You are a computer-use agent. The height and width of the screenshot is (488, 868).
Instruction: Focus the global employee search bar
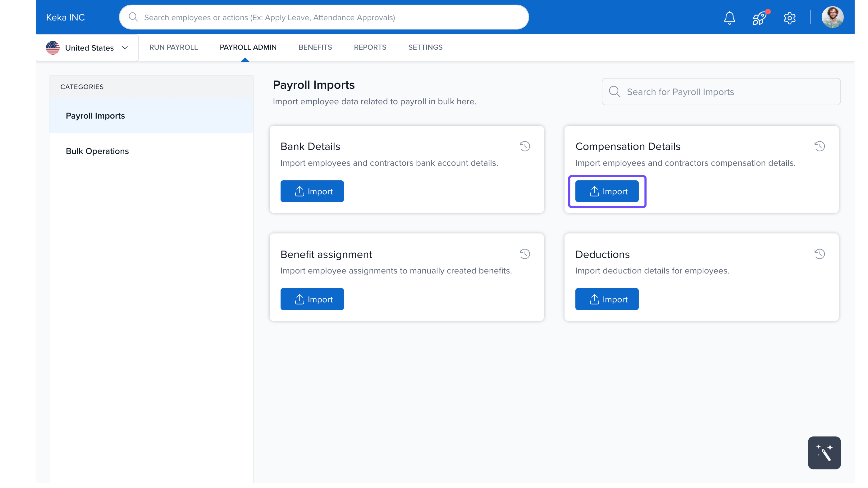(x=323, y=17)
